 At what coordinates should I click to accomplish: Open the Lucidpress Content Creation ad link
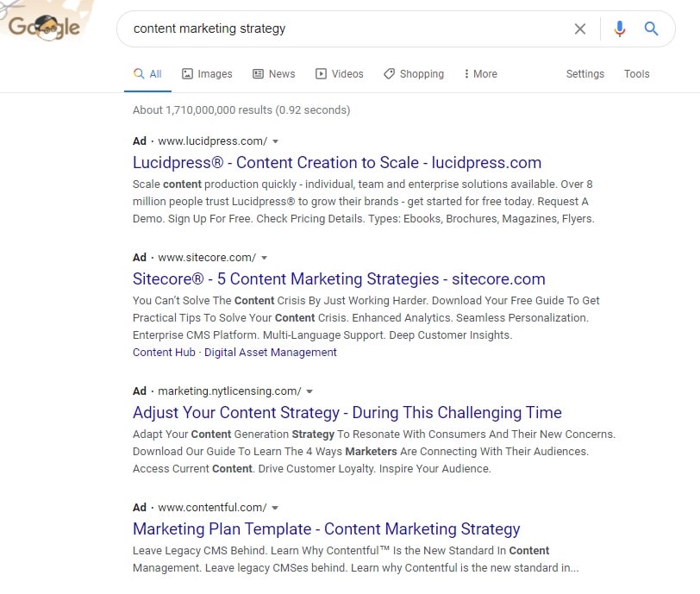pyautogui.click(x=336, y=162)
